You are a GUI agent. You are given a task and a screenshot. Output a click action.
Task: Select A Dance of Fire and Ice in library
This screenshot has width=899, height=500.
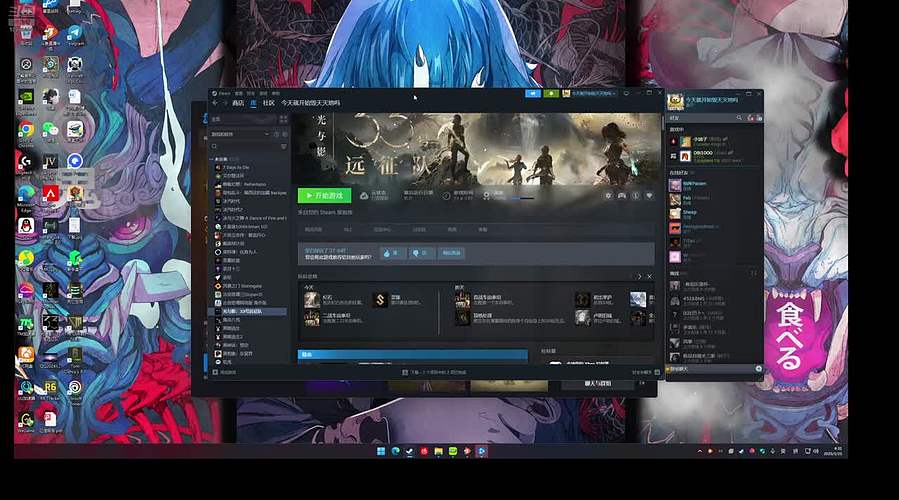pyautogui.click(x=251, y=218)
